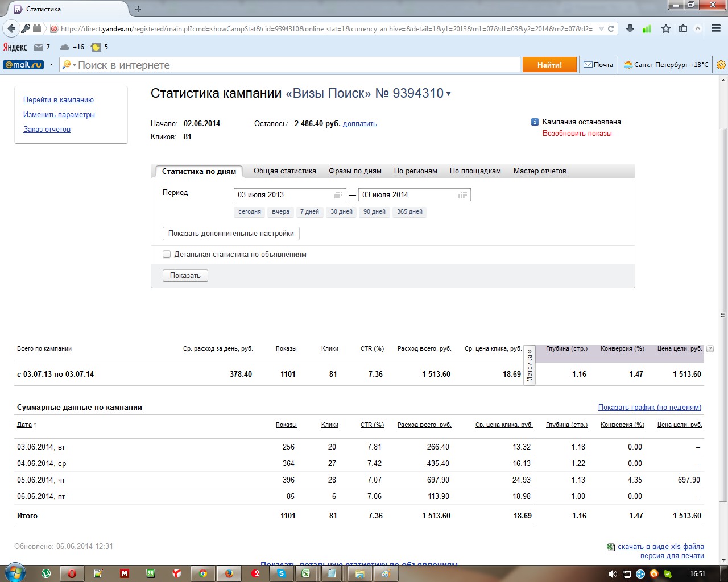Image resolution: width=728 pixels, height=582 pixels.
Task: Open the По площадкам tab
Action: coord(475,171)
